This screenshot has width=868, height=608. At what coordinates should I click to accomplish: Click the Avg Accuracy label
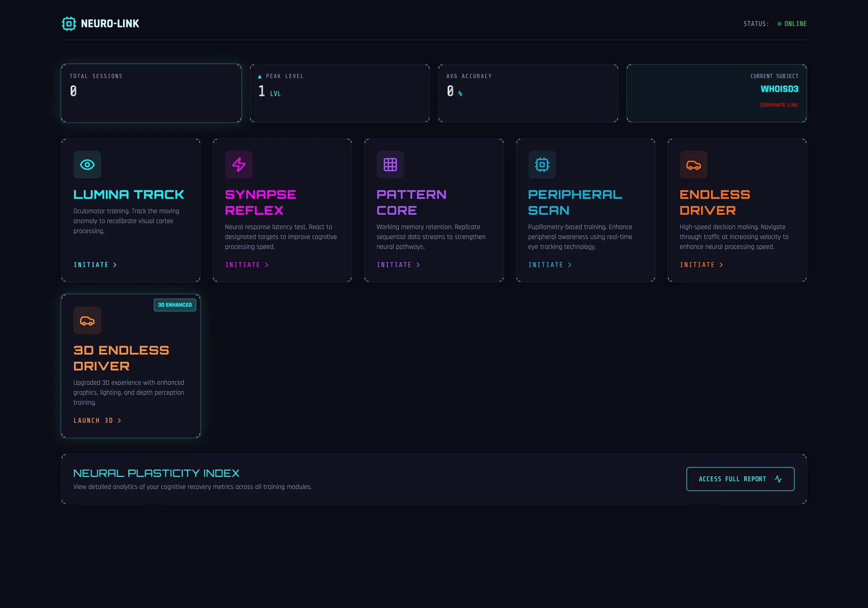coord(469,76)
